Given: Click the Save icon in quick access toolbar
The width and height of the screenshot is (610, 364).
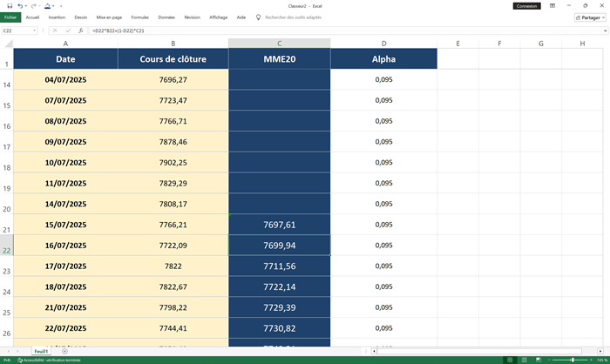Looking at the screenshot, I should tap(10, 5).
